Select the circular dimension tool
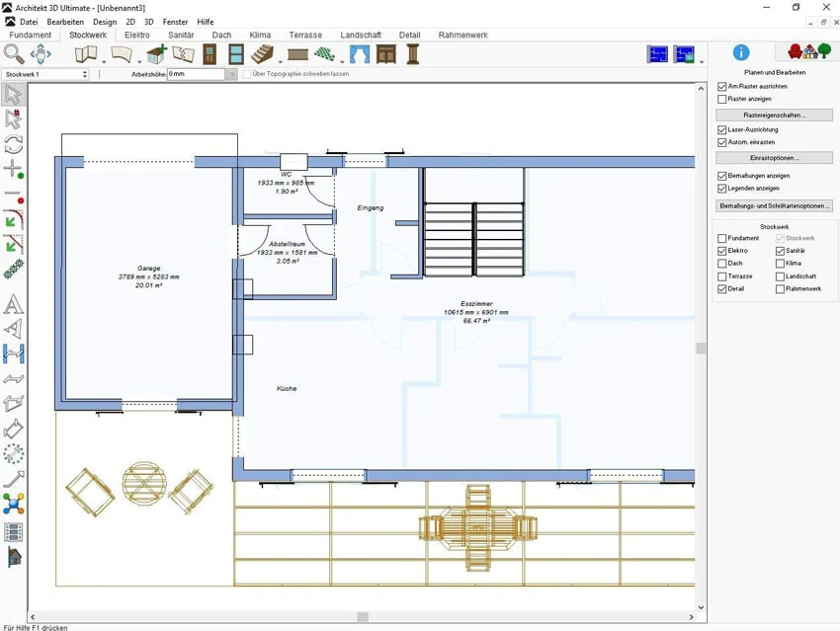This screenshot has width=840, height=631. pos(14,454)
